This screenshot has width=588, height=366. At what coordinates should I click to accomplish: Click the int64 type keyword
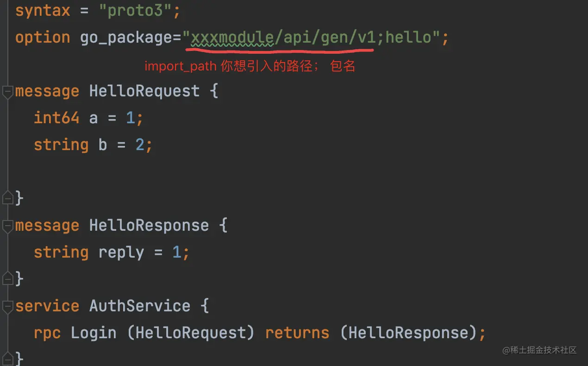point(56,118)
